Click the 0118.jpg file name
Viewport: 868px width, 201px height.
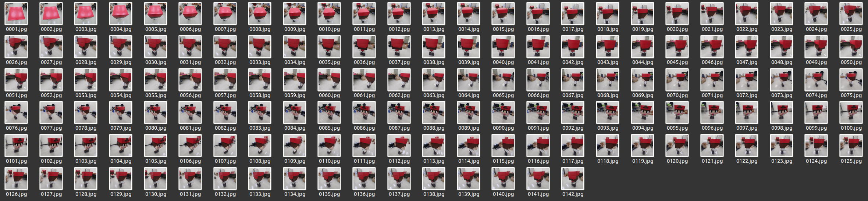pos(608,161)
